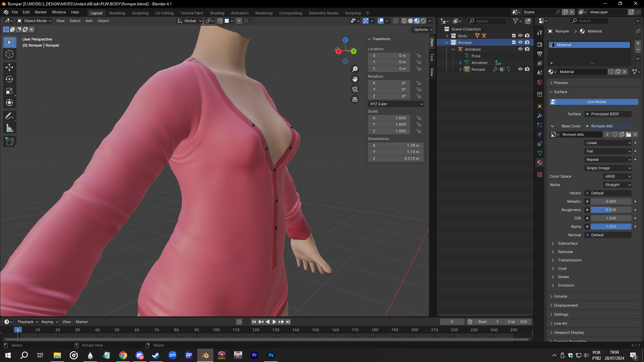Uncheck the Romper collection checkbox

(x=513, y=42)
